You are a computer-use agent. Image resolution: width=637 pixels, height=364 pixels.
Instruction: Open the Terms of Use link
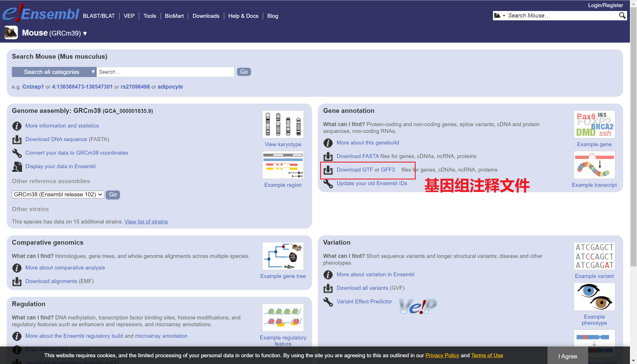487,355
